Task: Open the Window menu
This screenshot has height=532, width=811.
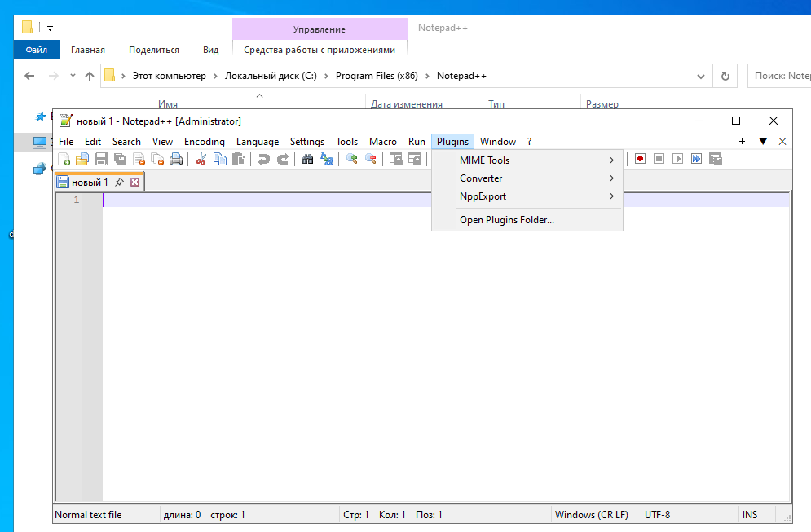Action: click(x=498, y=142)
